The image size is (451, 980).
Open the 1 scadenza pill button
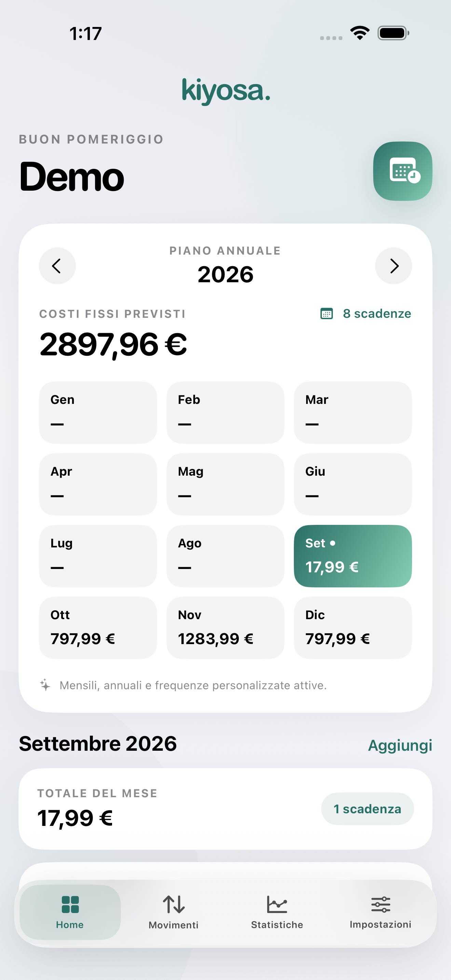[367, 809]
